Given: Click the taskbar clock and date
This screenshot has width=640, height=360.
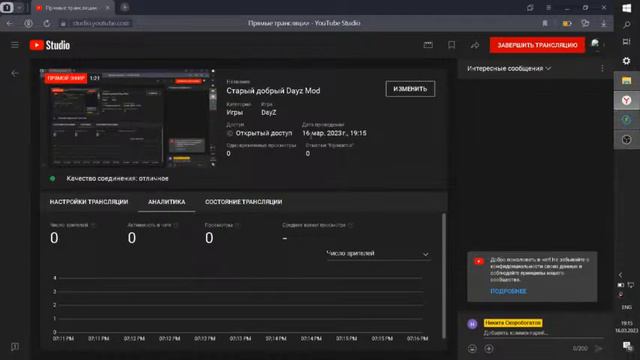Looking at the screenshot, I should 627,327.
